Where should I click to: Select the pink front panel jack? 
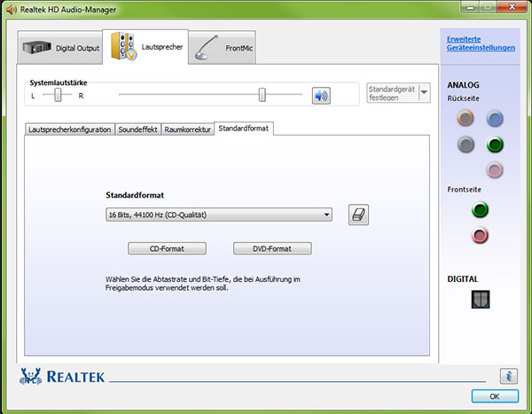click(x=480, y=235)
